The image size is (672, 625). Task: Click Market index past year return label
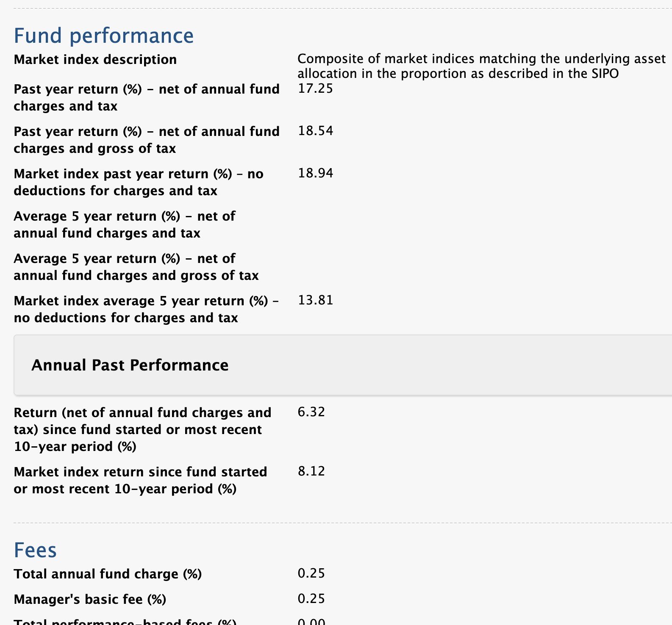click(x=139, y=182)
